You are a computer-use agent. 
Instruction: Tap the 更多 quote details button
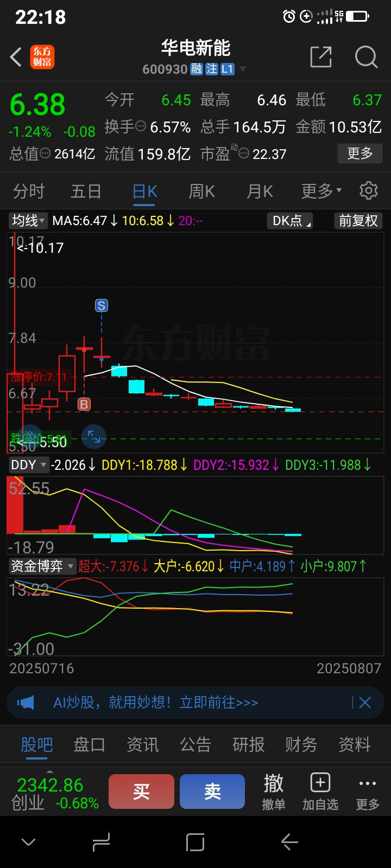(x=360, y=154)
